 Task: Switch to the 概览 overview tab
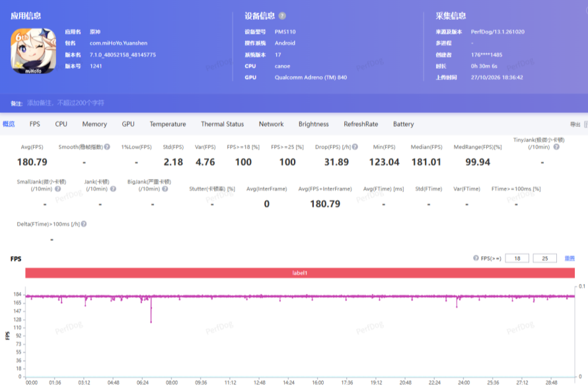9,124
